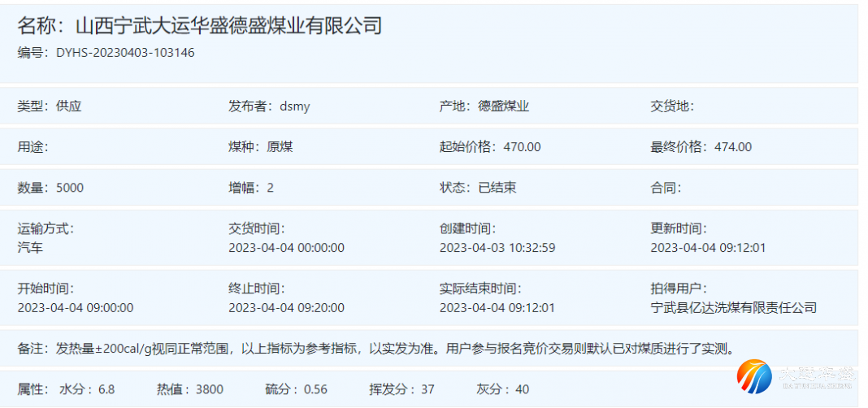Click the update time value under 更新时间
The image size is (868, 408).
click(708, 248)
